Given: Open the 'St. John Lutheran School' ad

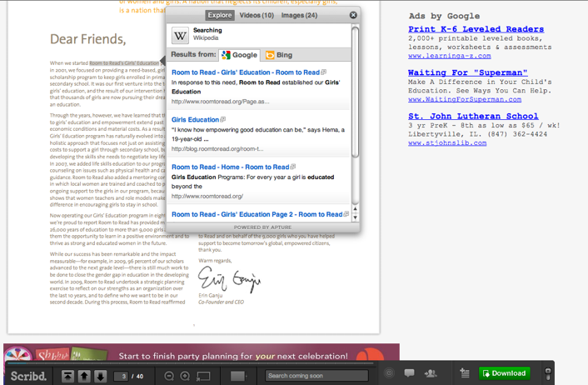Looking at the screenshot, I should [473, 116].
